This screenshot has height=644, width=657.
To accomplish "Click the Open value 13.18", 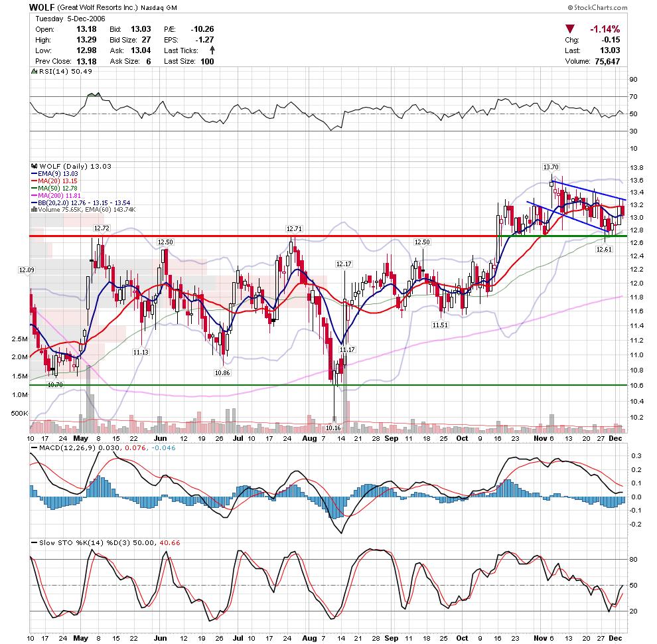I will coord(86,29).
